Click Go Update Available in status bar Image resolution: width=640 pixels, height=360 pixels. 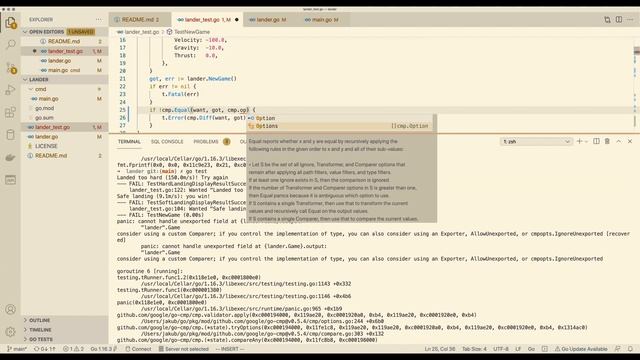click(581, 349)
